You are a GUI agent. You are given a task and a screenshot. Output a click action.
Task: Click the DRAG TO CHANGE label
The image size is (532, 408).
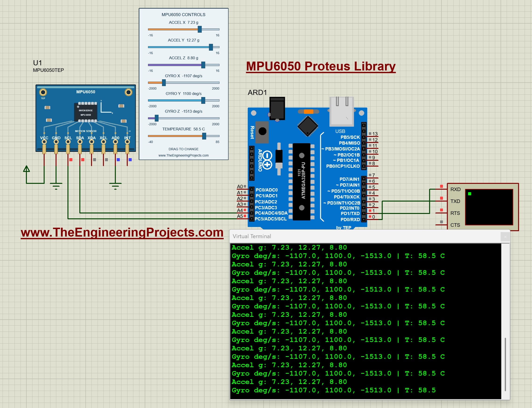pos(183,149)
